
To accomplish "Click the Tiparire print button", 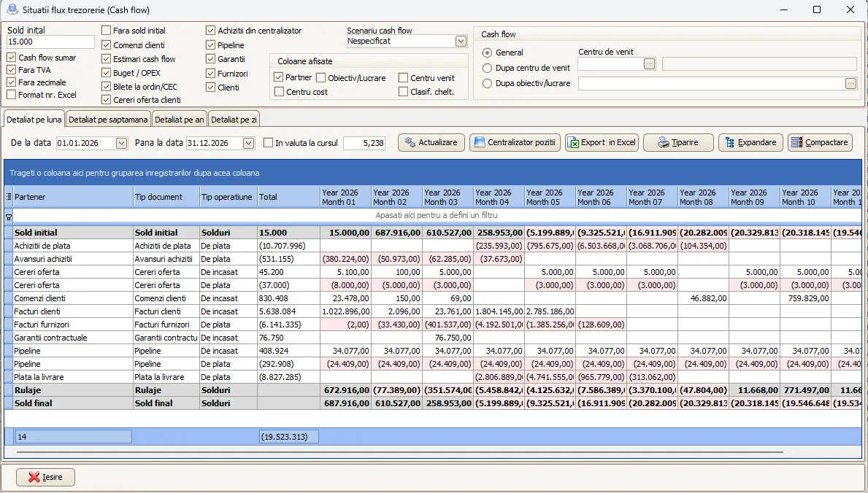I will pos(678,142).
